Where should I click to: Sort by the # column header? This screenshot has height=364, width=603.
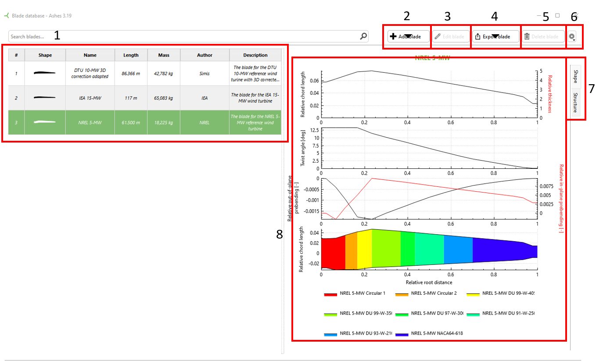[16, 55]
